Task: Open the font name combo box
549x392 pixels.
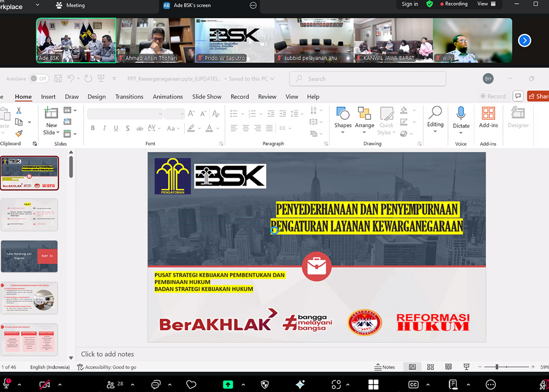Action: point(125,113)
